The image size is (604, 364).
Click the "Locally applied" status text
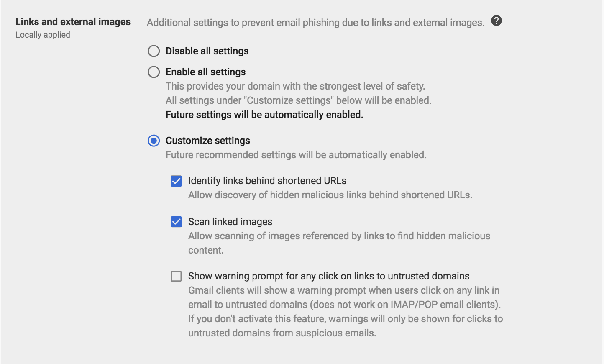tap(43, 35)
